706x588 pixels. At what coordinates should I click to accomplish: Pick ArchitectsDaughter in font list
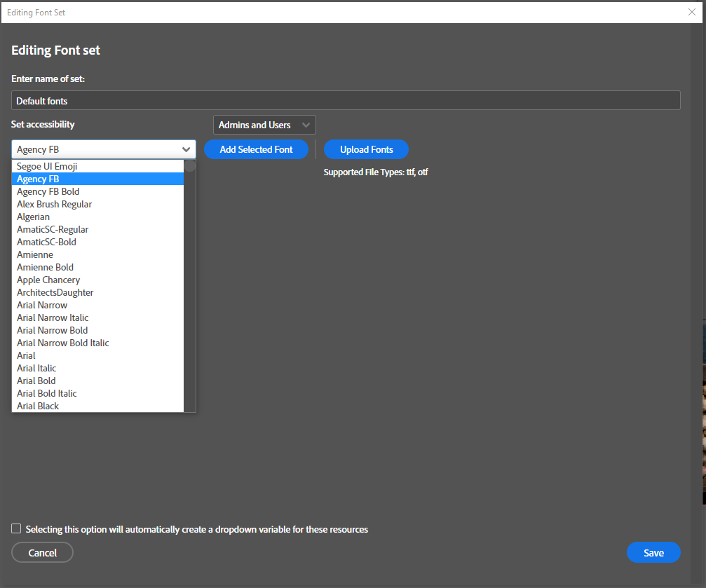pyautogui.click(x=55, y=292)
